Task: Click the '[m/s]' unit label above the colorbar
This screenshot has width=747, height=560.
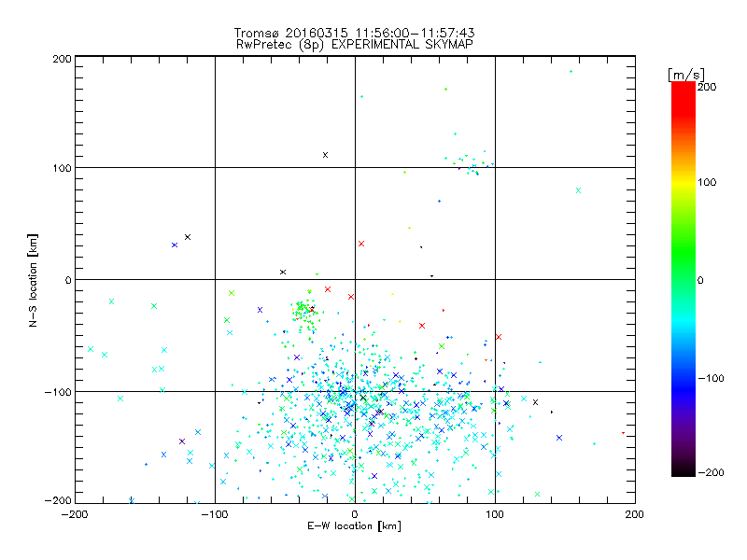Action: pos(686,75)
